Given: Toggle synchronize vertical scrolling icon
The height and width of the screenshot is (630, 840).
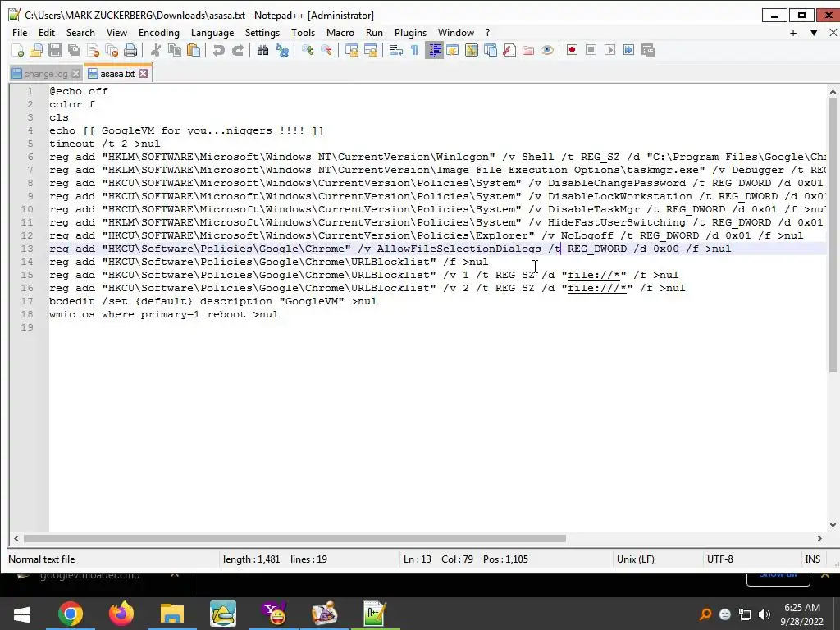Looking at the screenshot, I should pos(351,50).
